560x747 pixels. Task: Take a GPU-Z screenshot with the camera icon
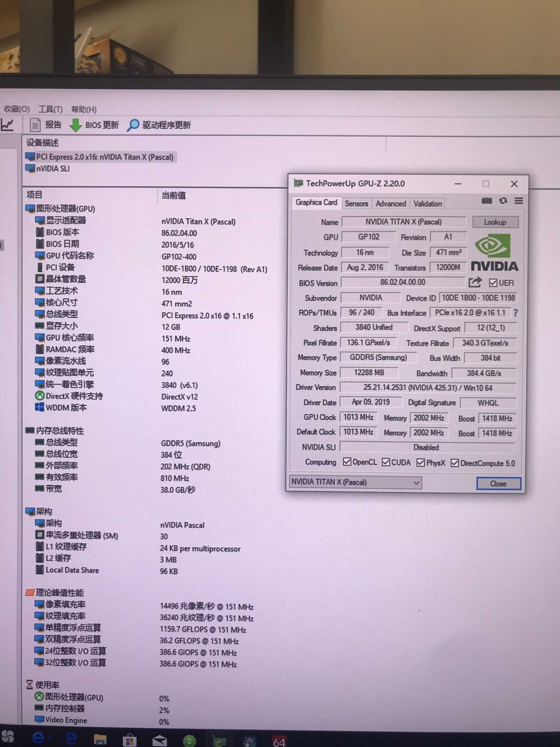(x=486, y=201)
